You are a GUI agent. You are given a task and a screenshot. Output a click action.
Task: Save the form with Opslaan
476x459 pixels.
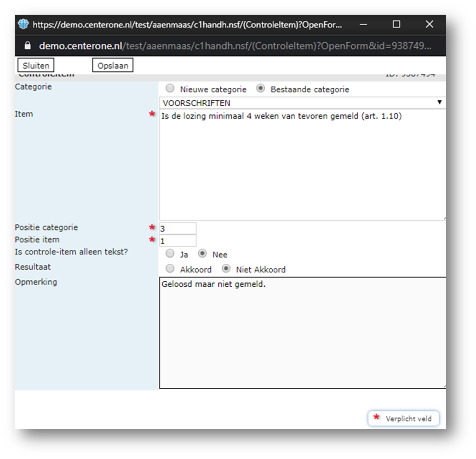(113, 66)
